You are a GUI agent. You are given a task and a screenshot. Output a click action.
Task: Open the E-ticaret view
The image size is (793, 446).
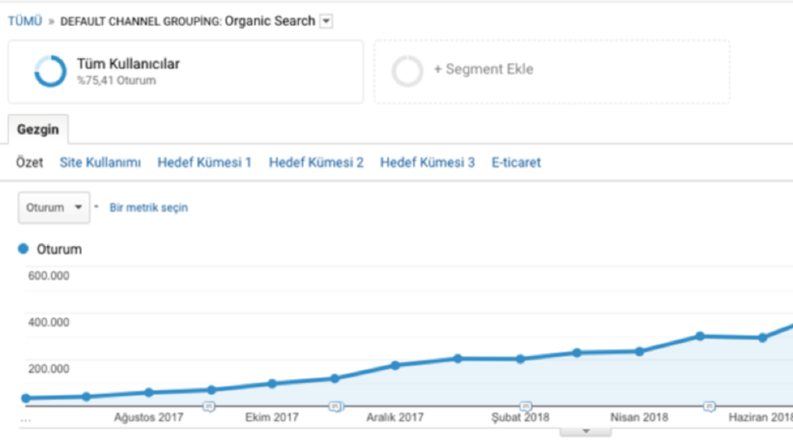pyautogui.click(x=516, y=162)
